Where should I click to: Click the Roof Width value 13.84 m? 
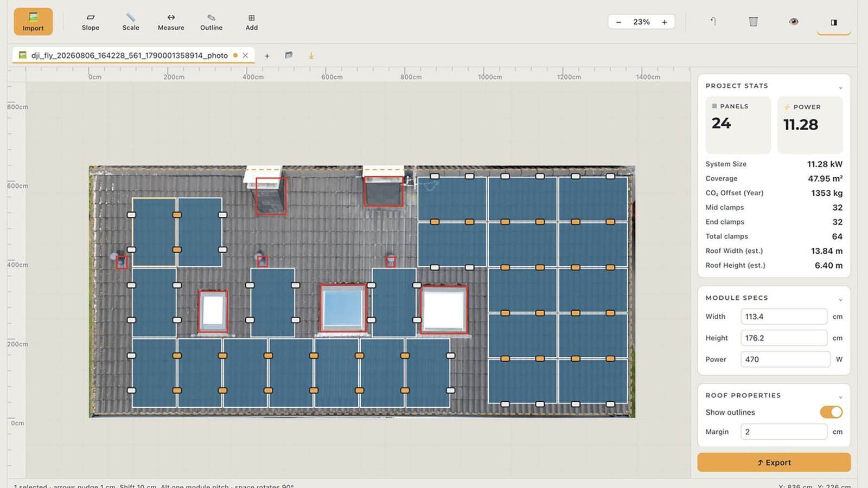(x=827, y=251)
